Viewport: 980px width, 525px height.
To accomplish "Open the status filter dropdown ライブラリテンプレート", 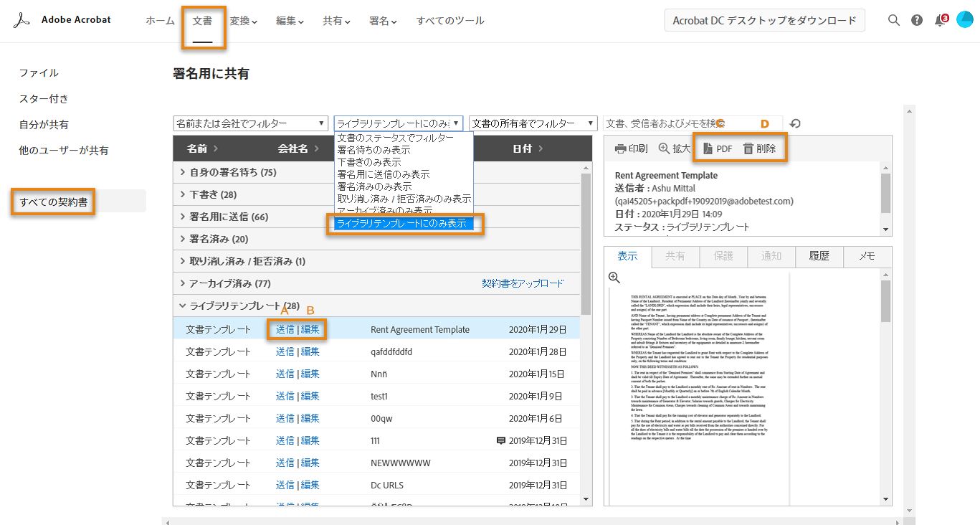I will point(399,123).
